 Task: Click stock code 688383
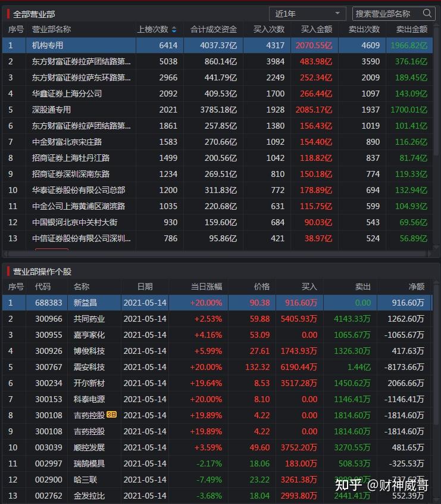point(48,303)
